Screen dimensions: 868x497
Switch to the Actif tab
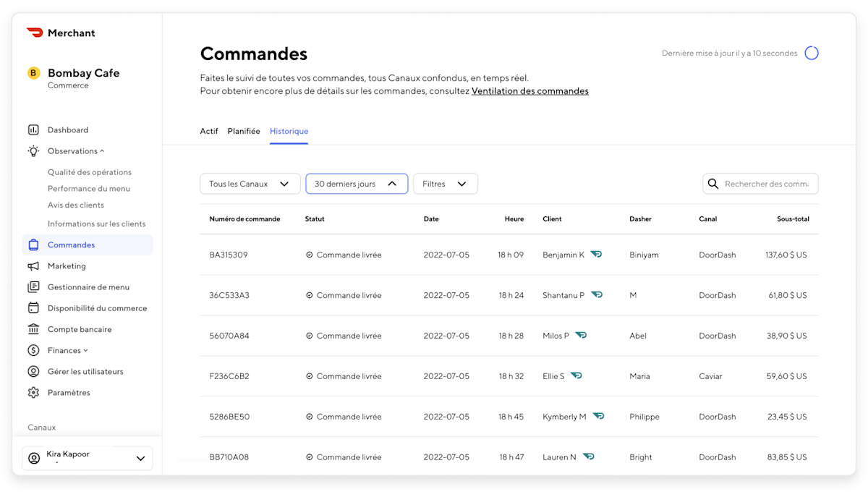[209, 131]
